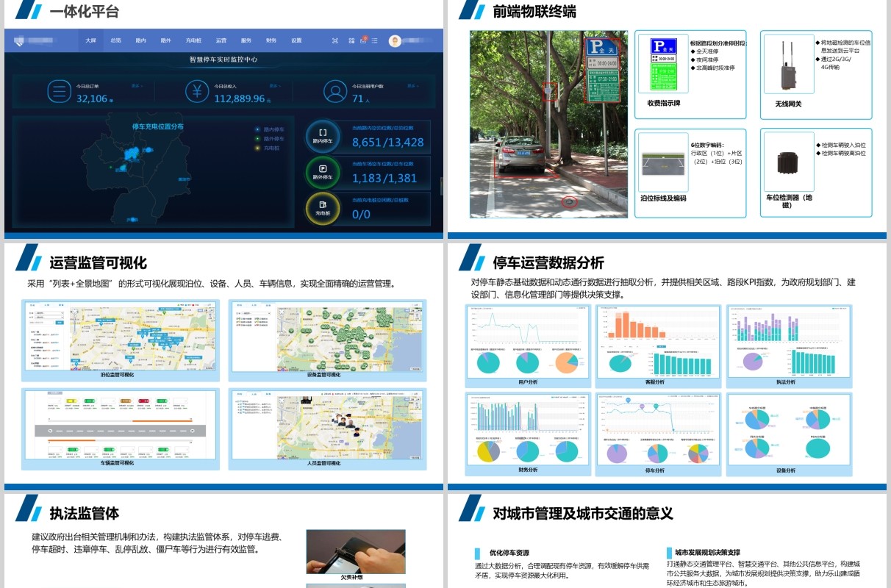Open the 停车分析 chart thumbnail
This screenshot has width=891, height=588.
coord(659,430)
